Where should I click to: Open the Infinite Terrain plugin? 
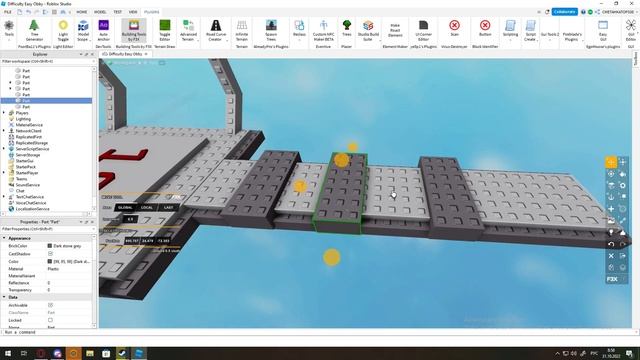(x=242, y=31)
